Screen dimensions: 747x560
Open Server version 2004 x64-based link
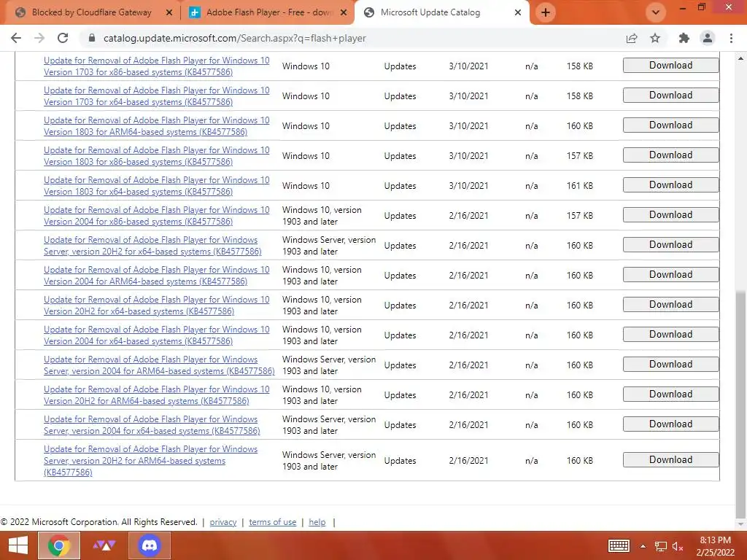152,425
